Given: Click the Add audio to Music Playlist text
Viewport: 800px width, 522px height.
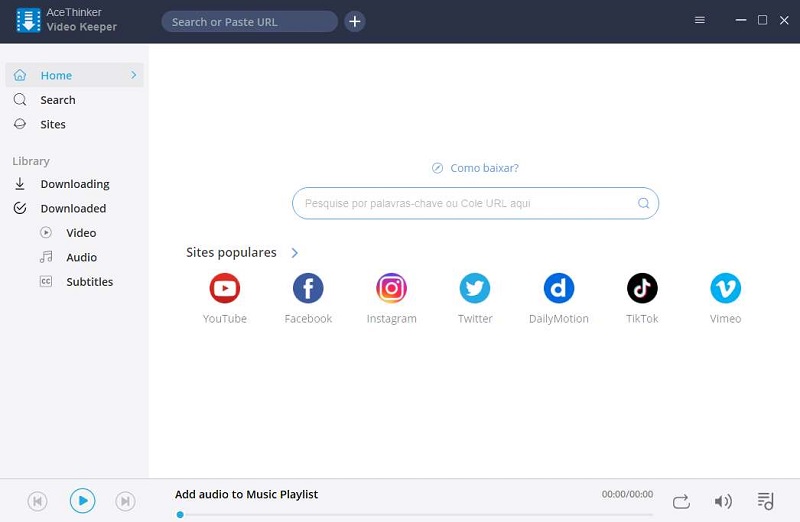Looking at the screenshot, I should tap(246, 494).
